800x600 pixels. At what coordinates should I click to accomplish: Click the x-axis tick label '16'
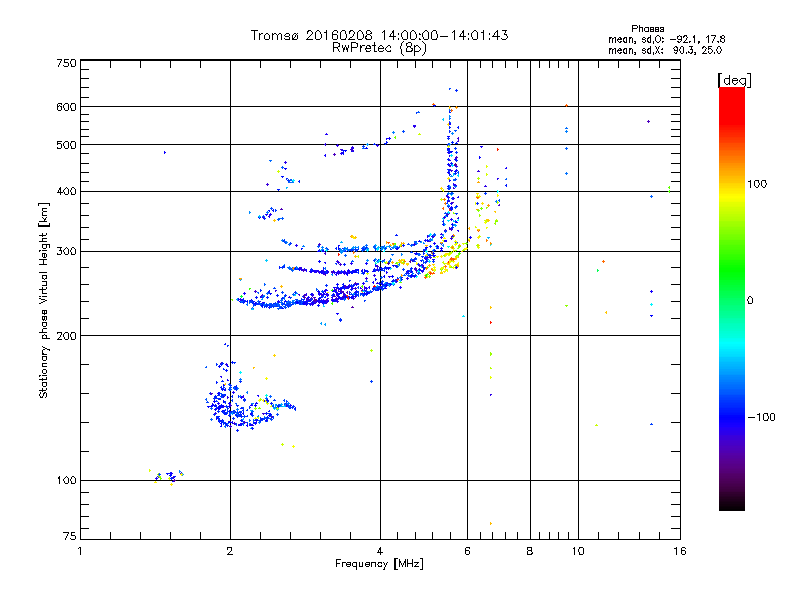(x=680, y=551)
